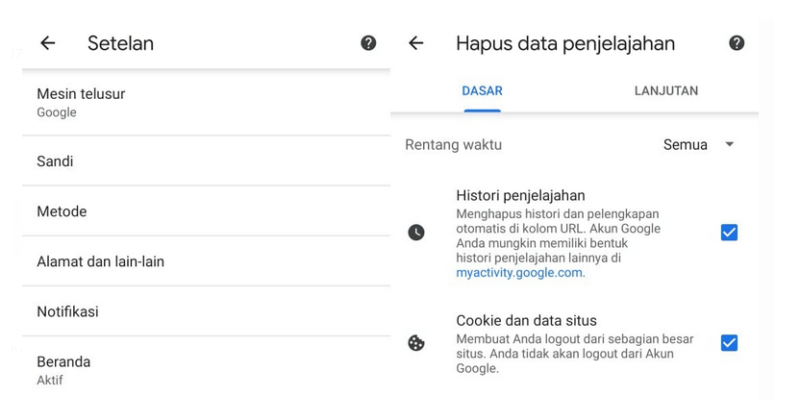The image size is (800, 420).
Task: Open help for Hapus data penjelajahan
Action: 736,43
